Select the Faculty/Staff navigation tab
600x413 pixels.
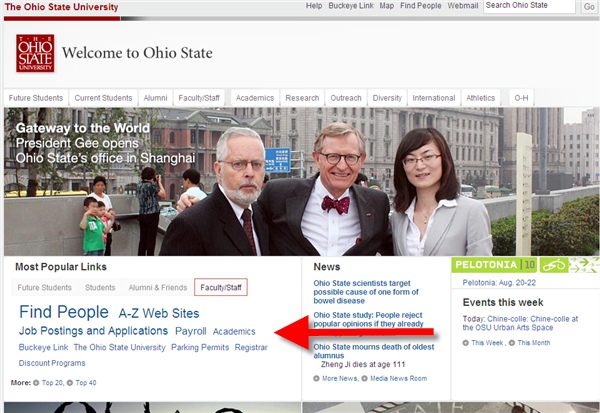pos(199,98)
